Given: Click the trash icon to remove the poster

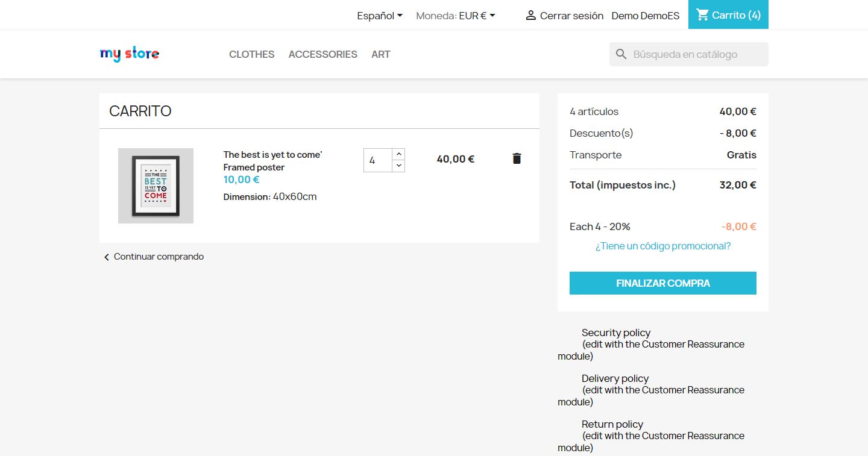Looking at the screenshot, I should point(517,158).
